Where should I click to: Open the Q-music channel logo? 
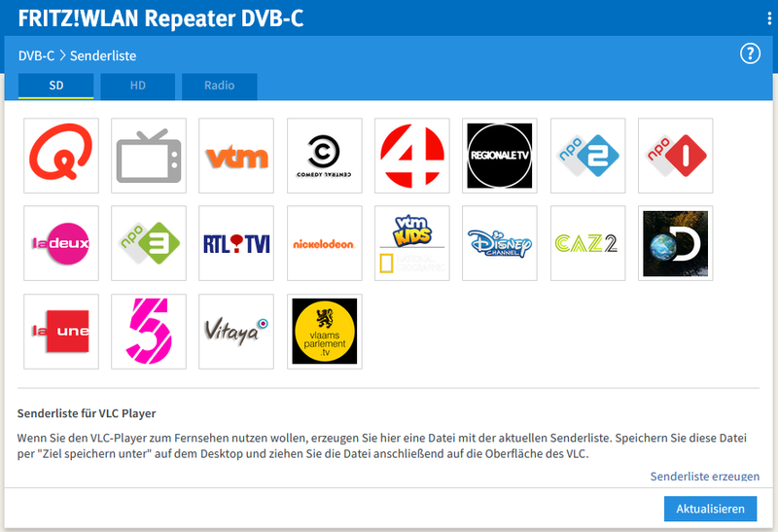[60, 156]
